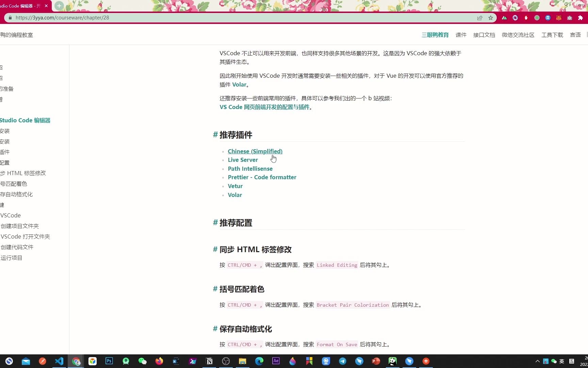Open the 微信交流社区 nav item
The image size is (588, 368).
(518, 35)
